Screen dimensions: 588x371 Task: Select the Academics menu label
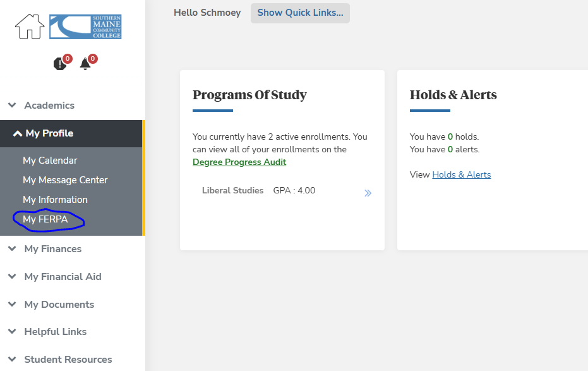coord(49,106)
